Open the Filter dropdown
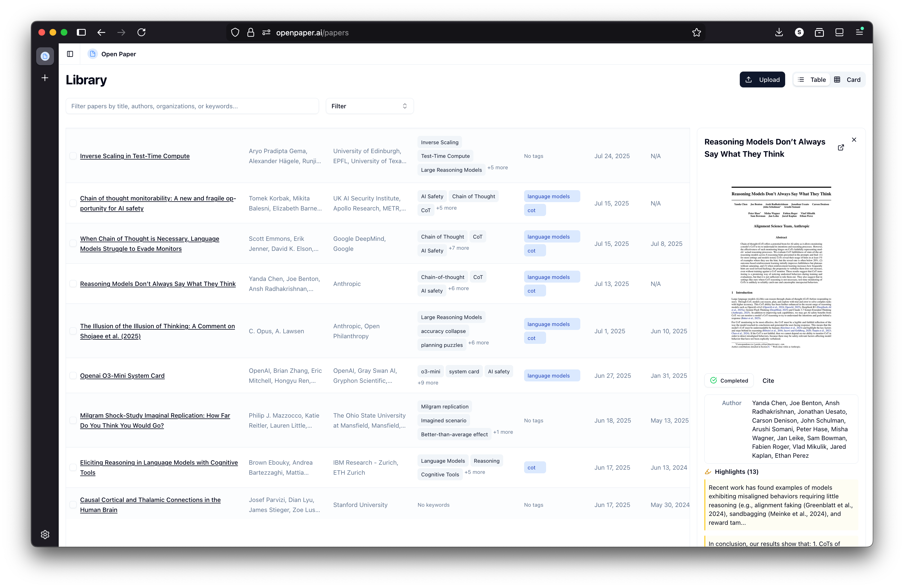904x588 pixels. [x=369, y=106]
